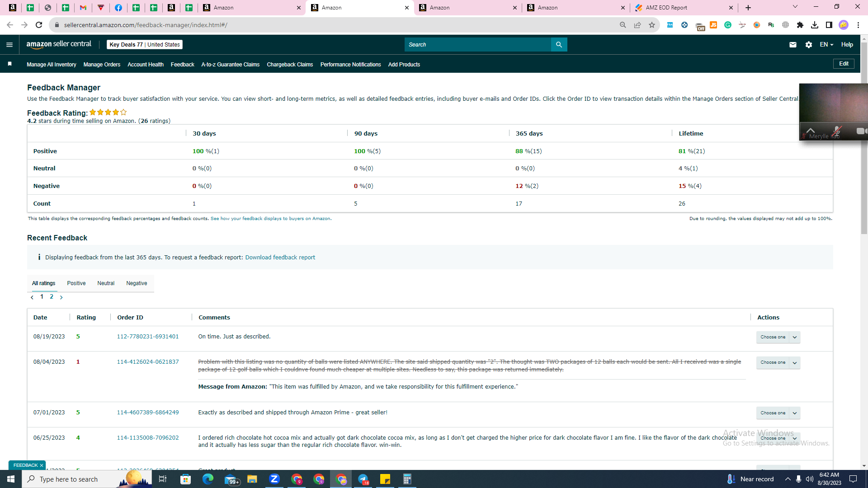The width and height of the screenshot is (868, 488).
Task: Click the Seller Central search field
Action: tap(478, 45)
